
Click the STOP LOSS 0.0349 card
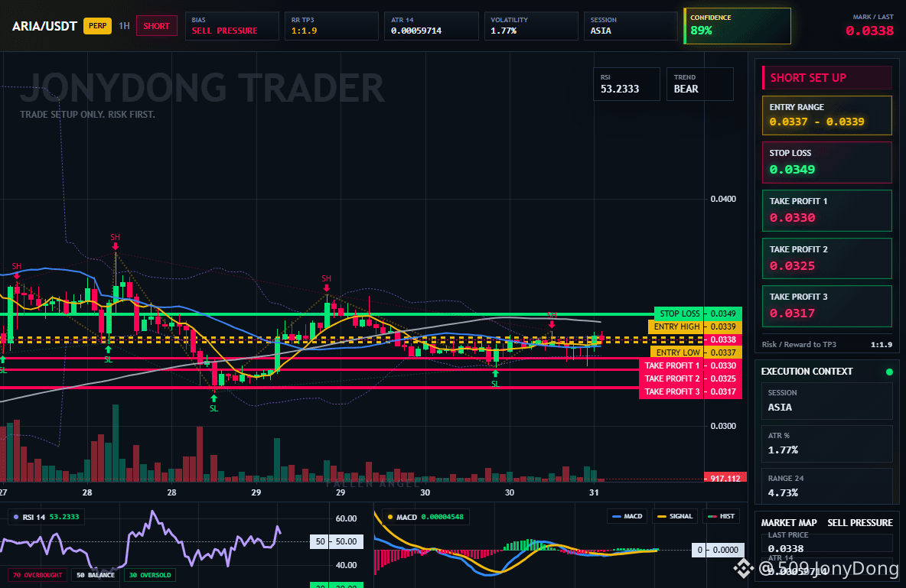(827, 162)
